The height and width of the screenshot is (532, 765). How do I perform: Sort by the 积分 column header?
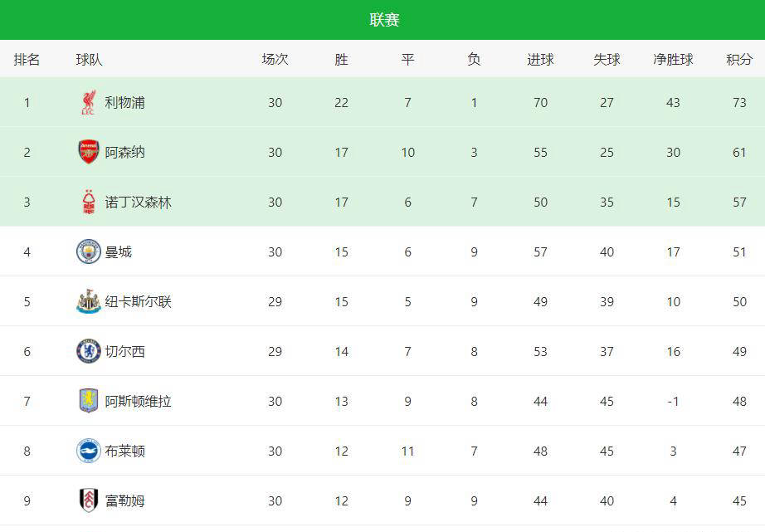pos(739,60)
